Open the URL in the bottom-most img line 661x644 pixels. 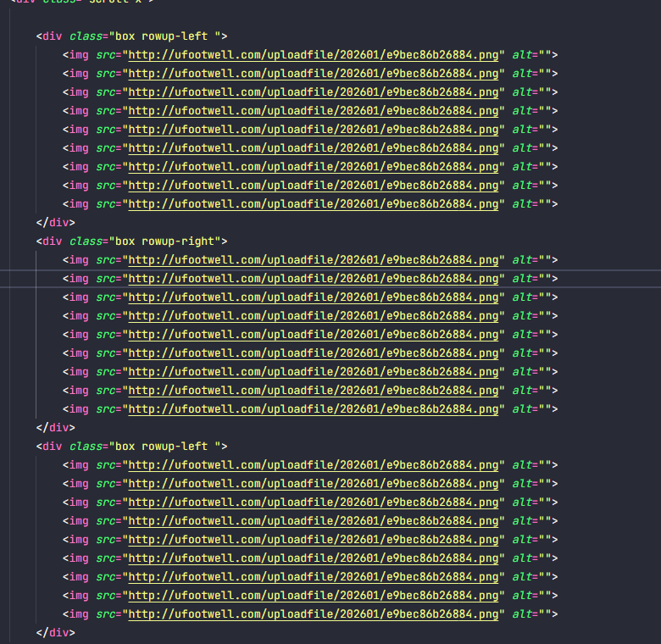tap(314, 614)
